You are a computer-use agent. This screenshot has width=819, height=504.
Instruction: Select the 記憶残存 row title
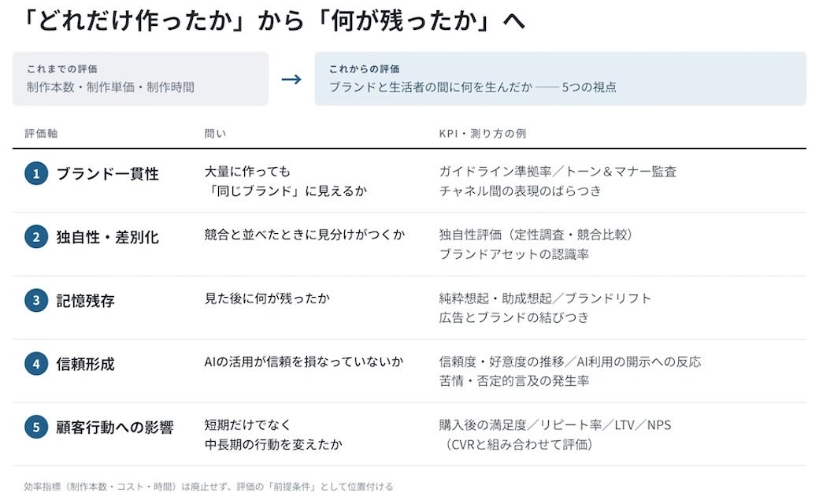(x=86, y=301)
